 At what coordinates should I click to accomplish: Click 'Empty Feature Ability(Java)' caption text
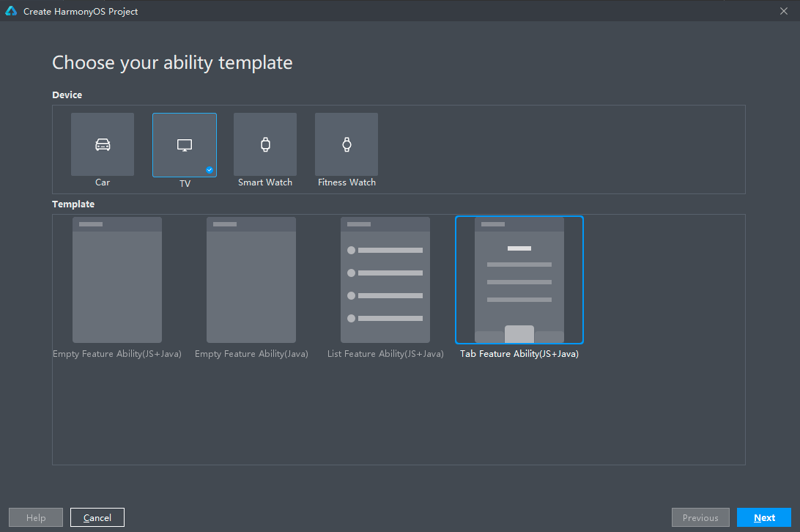251,354
